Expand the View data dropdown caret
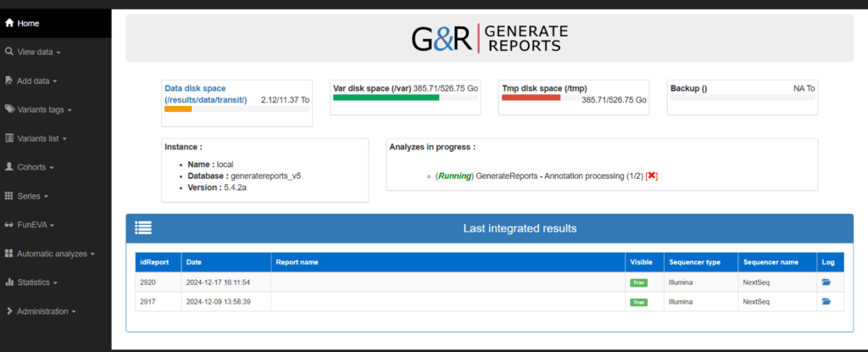Viewport: 868px width, 352px height. pyautogui.click(x=58, y=53)
